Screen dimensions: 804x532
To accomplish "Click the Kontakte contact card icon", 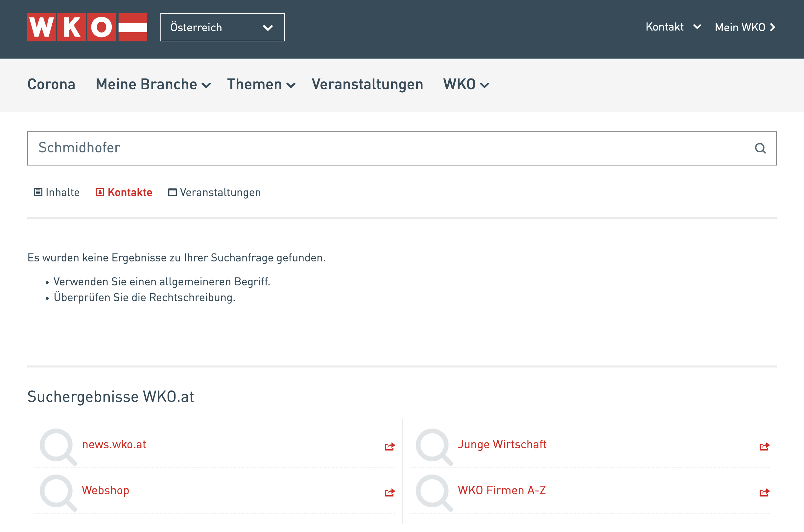I will click(100, 192).
